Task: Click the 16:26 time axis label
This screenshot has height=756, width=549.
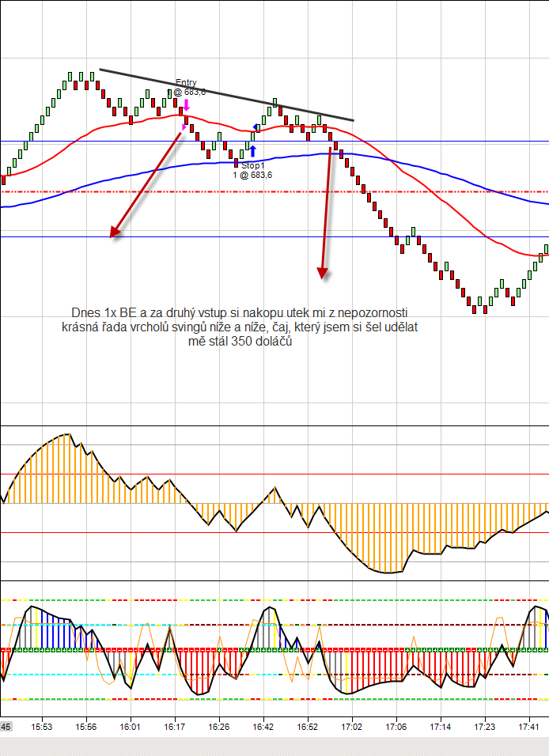Action: pos(219,727)
